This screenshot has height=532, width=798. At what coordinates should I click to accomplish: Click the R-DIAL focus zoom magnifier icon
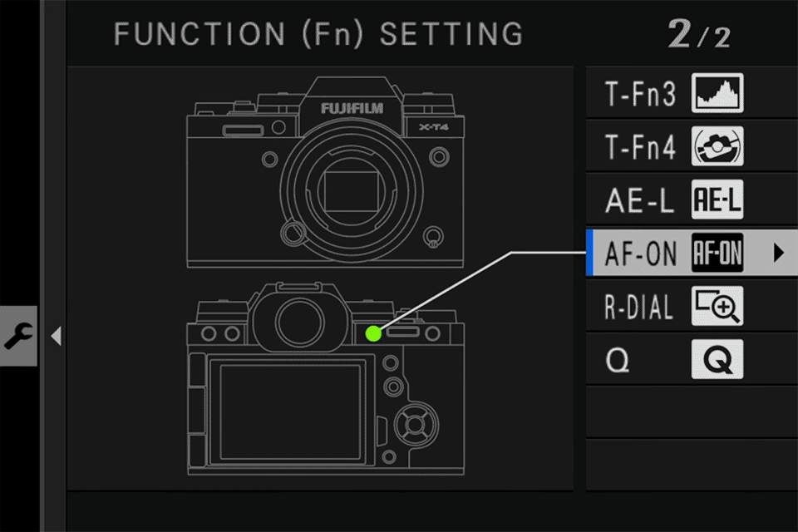tap(717, 307)
